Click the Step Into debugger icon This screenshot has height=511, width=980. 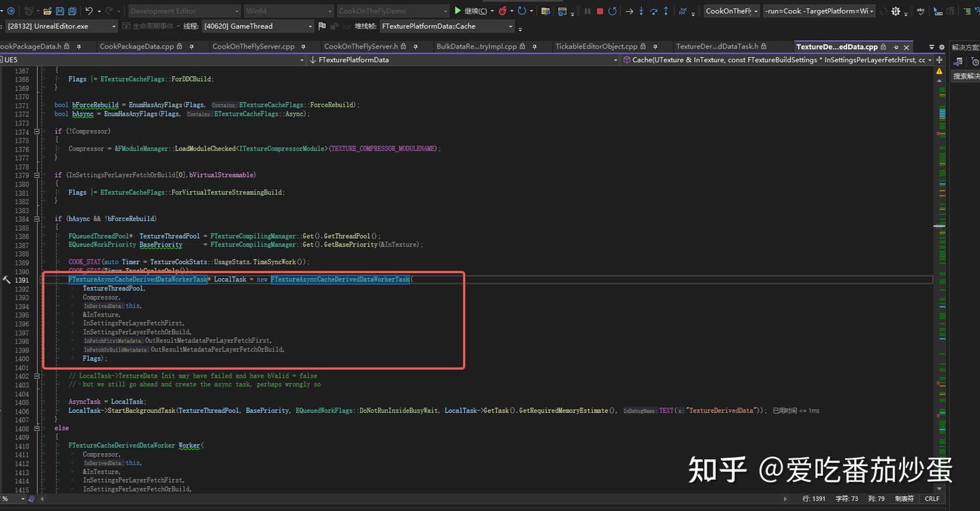[642, 11]
